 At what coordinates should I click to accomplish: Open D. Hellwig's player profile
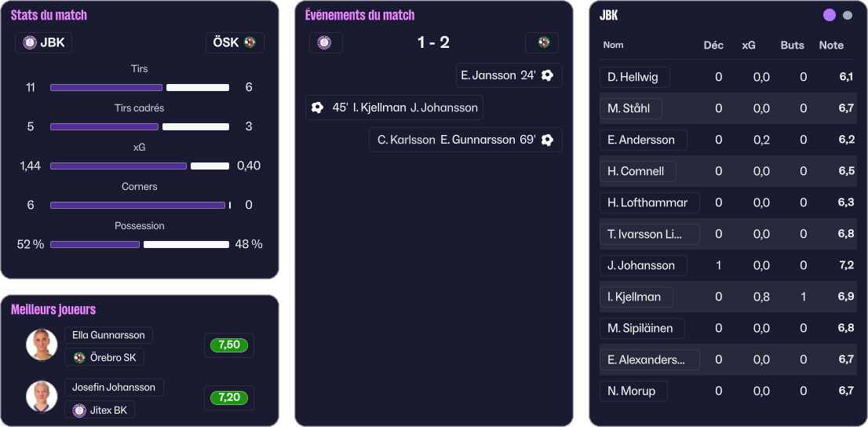(634, 77)
